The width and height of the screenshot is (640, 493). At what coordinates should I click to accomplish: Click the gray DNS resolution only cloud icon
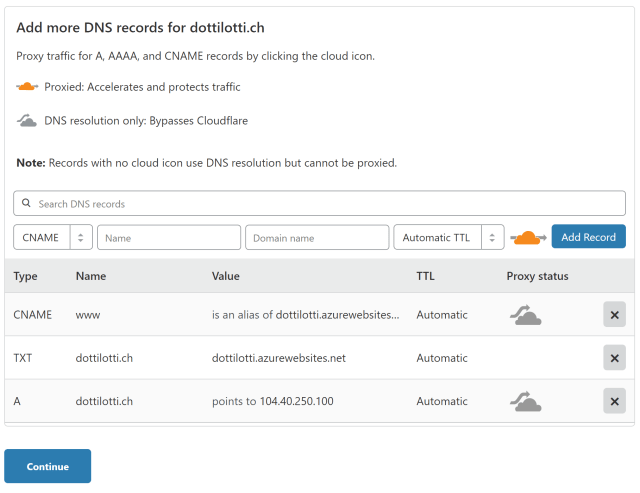point(28,121)
